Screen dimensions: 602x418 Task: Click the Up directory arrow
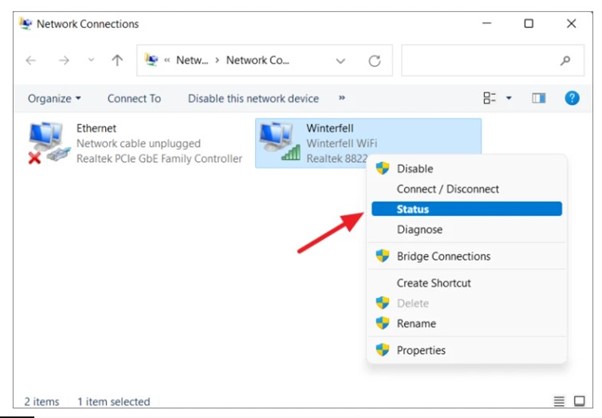pos(117,60)
